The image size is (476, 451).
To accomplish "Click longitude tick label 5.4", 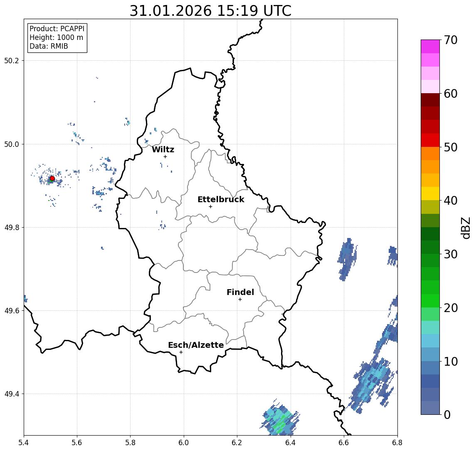I will click(x=24, y=443).
